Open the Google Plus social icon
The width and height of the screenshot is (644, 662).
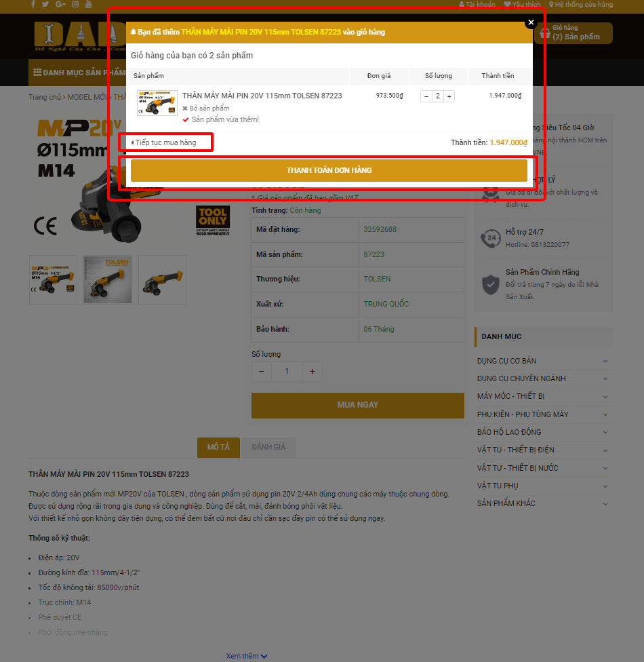click(x=60, y=4)
